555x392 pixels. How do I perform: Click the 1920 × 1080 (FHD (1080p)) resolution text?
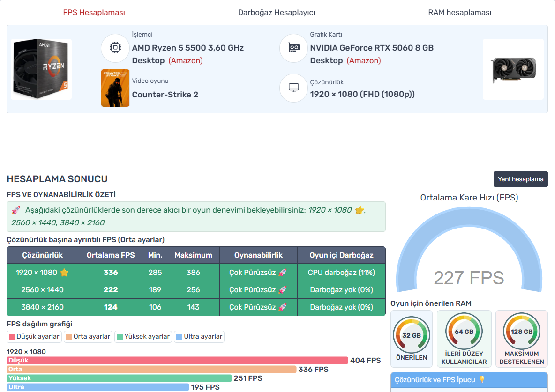coord(362,94)
